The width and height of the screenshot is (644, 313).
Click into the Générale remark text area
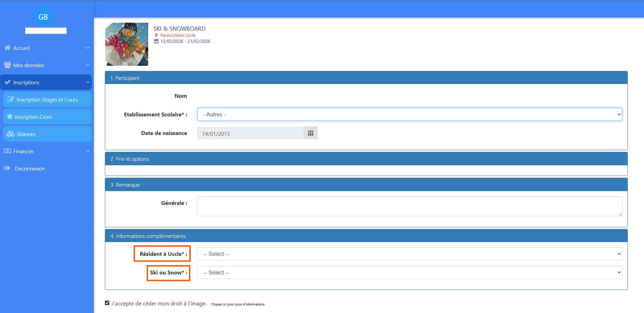[x=409, y=206]
